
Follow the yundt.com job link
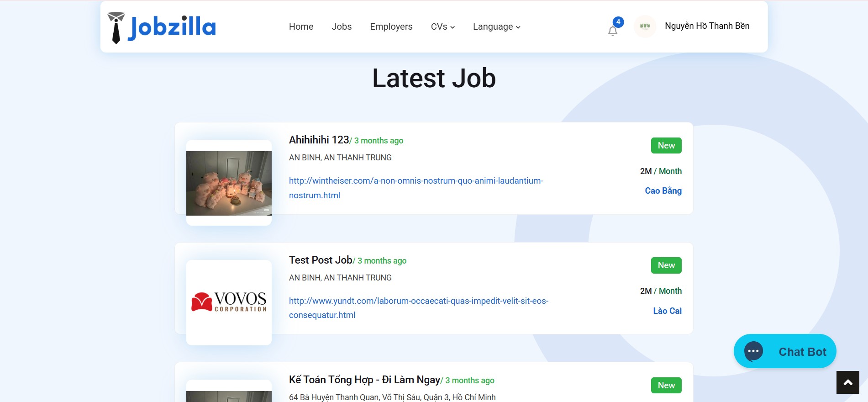coord(418,301)
